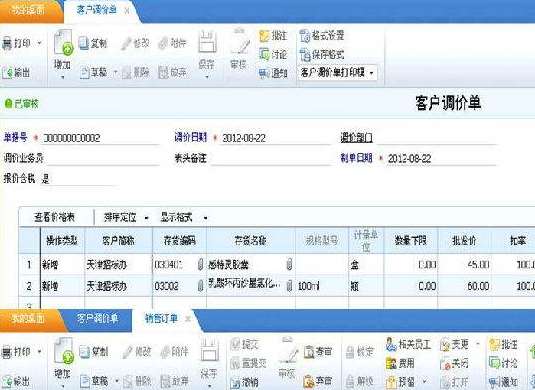The image size is (535, 390).
Task: Click the 批注 (Annotate) icon in top toolbar
Action: pyautogui.click(x=264, y=36)
